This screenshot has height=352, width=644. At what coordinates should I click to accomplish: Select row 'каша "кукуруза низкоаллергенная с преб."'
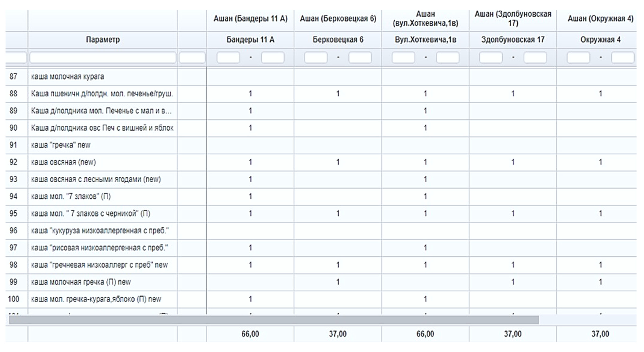(x=321, y=231)
